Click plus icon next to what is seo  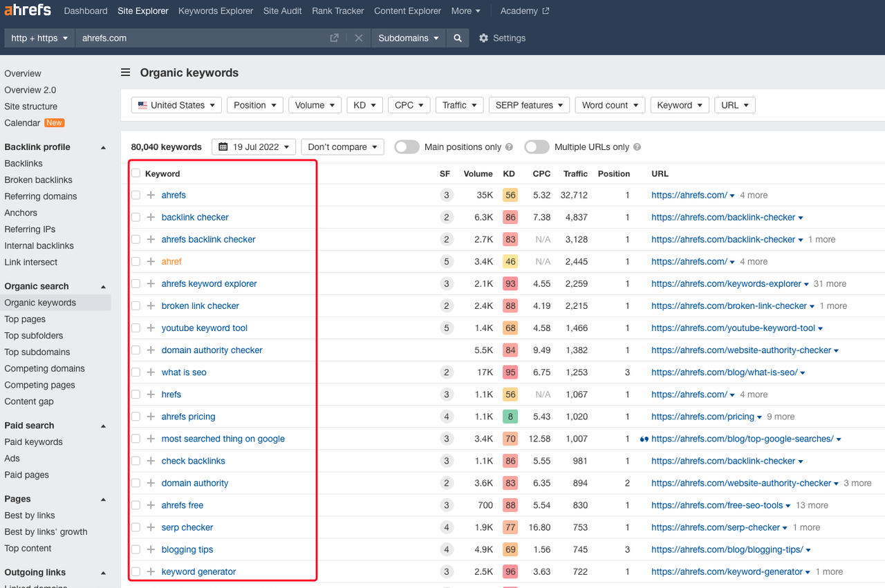[x=151, y=372]
